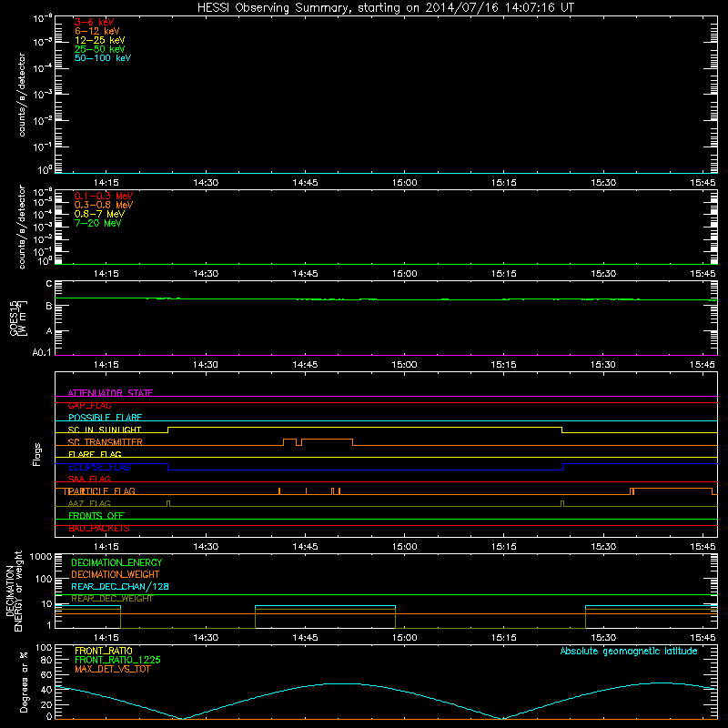Click the raised SC_IN_SUNLIGHT step segment
This screenshot has height=728, width=728.
(365, 427)
